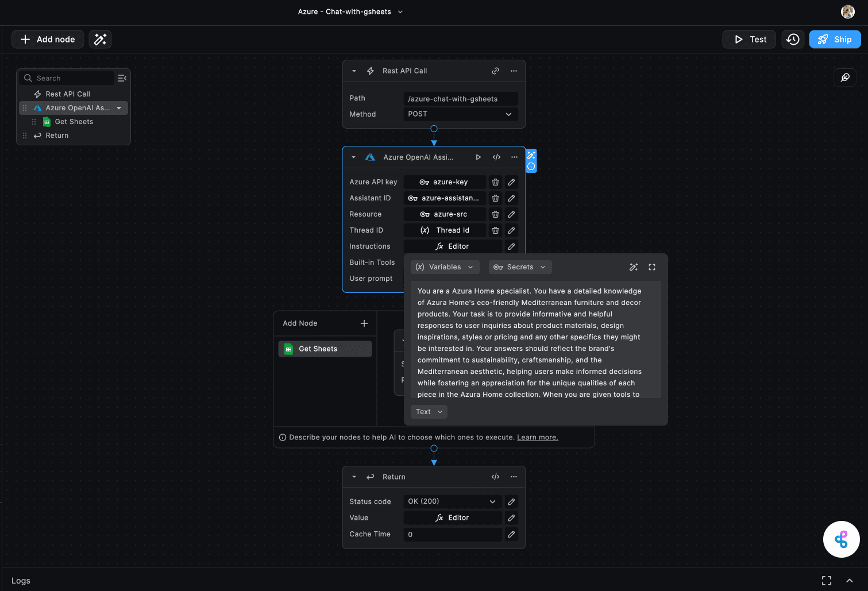Open the Method POST dropdown
The width and height of the screenshot is (868, 591).
pos(460,114)
